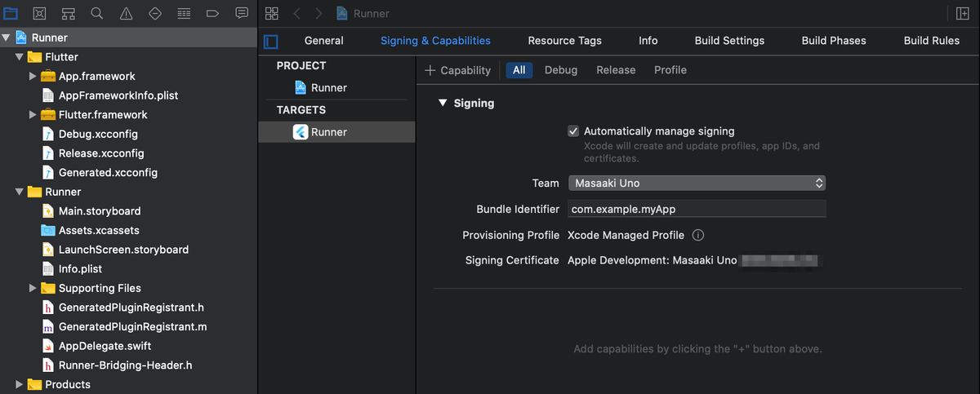Collapse the Runner group folder
Image resolution: width=980 pixels, height=394 pixels.
(x=20, y=192)
